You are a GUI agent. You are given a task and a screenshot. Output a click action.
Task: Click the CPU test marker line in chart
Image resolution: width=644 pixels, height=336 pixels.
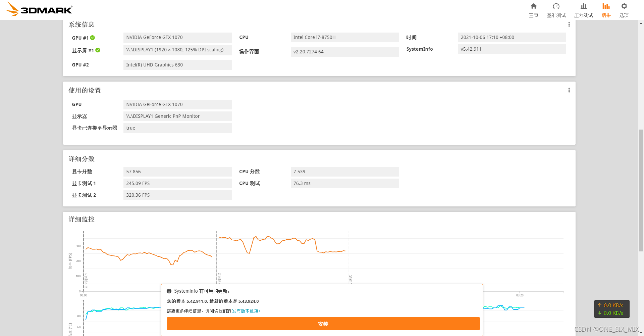coord(348,257)
